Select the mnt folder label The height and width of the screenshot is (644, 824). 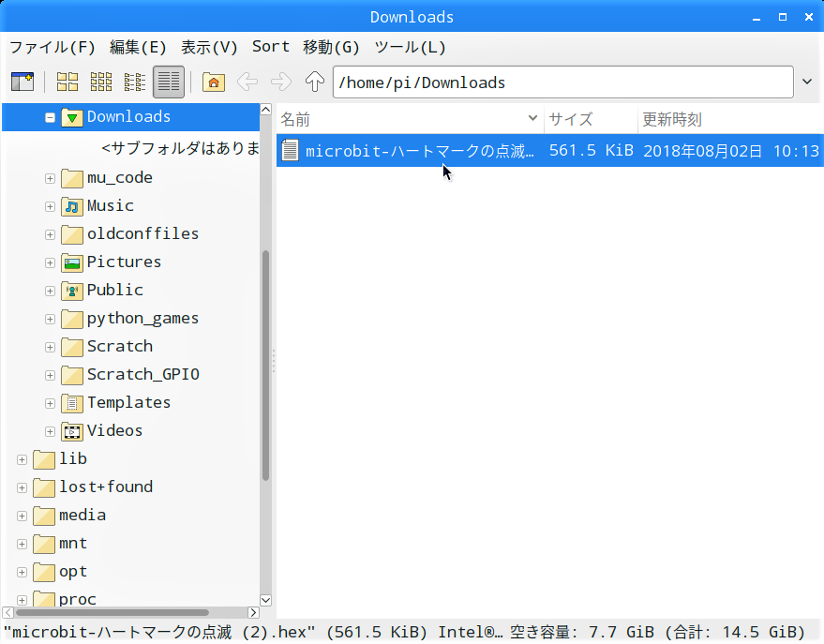(72, 543)
